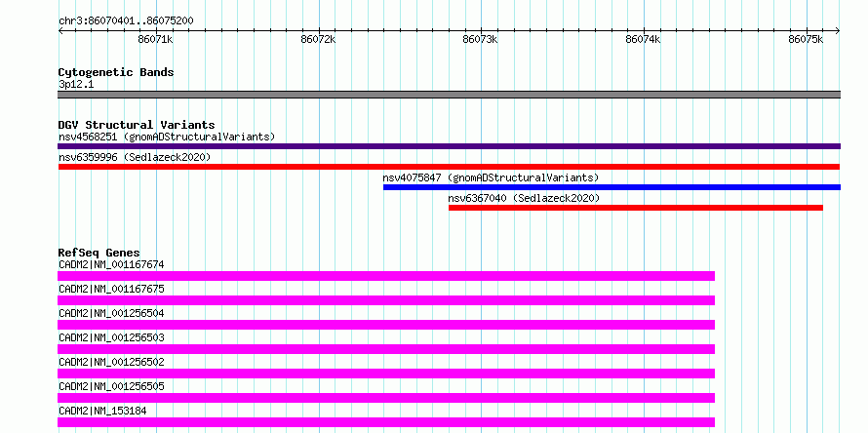868x433 pixels.
Task: Select the red nsv6359996 variant bar
Action: click(x=449, y=167)
